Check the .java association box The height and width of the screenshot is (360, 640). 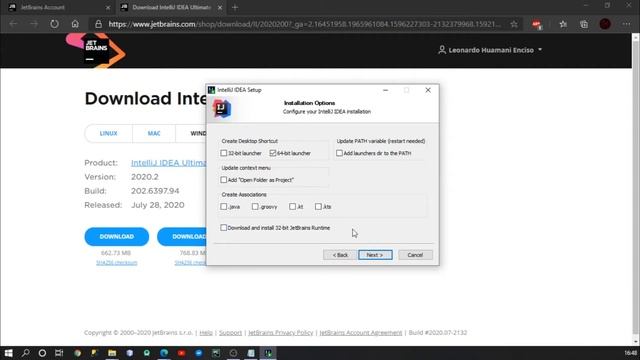tap(223, 207)
